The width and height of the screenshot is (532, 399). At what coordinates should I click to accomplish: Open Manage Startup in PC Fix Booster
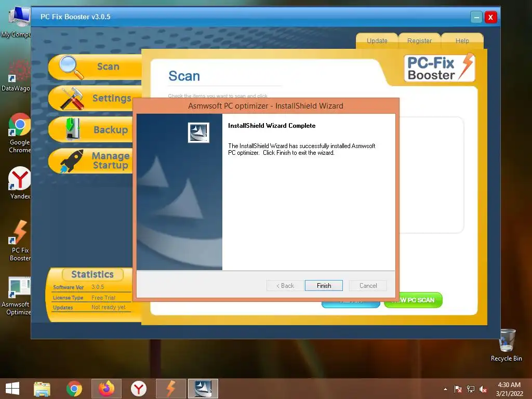[x=91, y=161]
